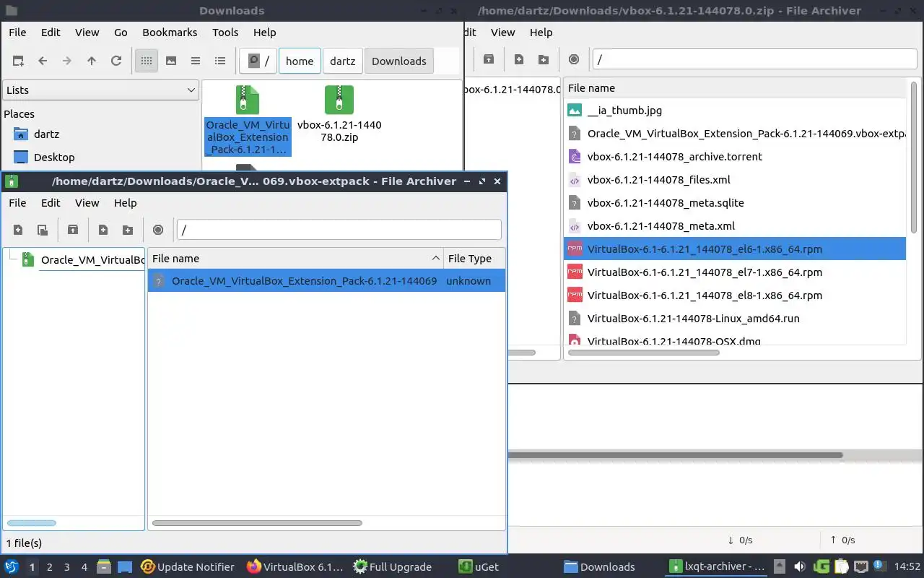Viewport: 924px width, 578px height.
Task: Select Desktop in Places sidebar
Action: click(x=54, y=158)
